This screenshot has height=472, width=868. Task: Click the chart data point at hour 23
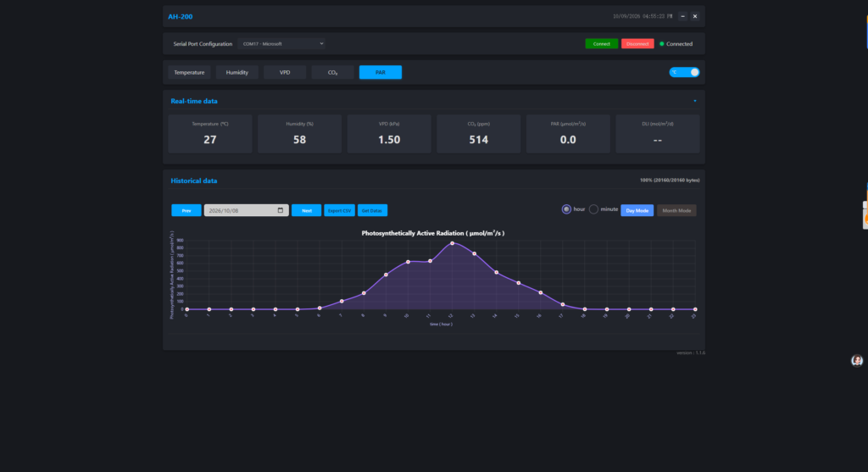[695, 309]
